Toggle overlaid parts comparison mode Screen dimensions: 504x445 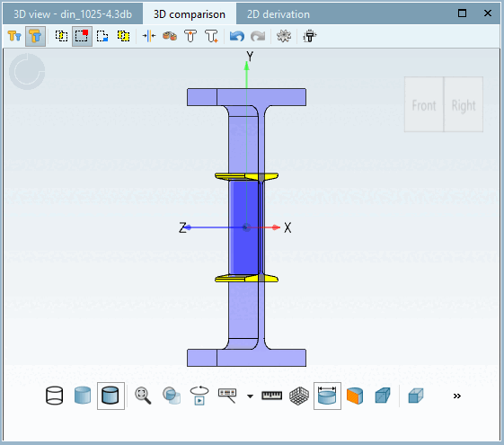35,36
